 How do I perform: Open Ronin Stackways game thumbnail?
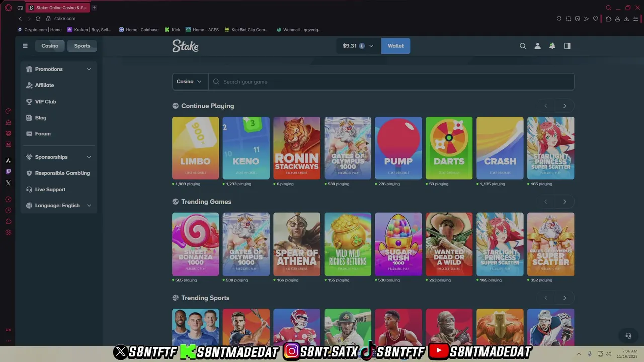(297, 148)
